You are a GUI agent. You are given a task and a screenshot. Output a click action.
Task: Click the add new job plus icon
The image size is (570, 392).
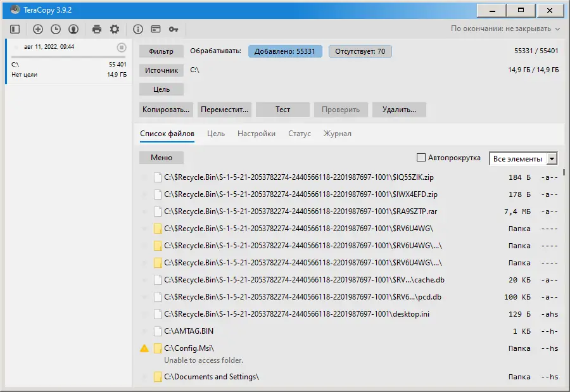pyautogui.click(x=38, y=29)
